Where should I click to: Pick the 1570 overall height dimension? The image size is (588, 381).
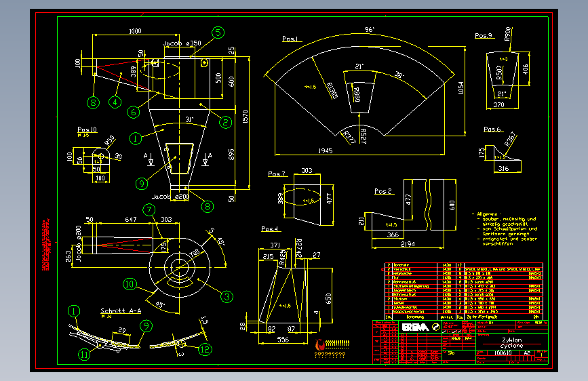[x=246, y=117]
